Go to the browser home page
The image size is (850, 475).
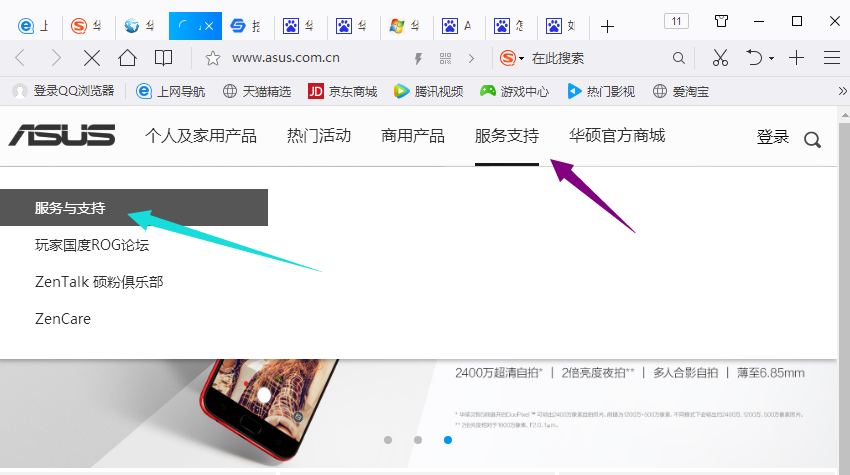[127, 58]
